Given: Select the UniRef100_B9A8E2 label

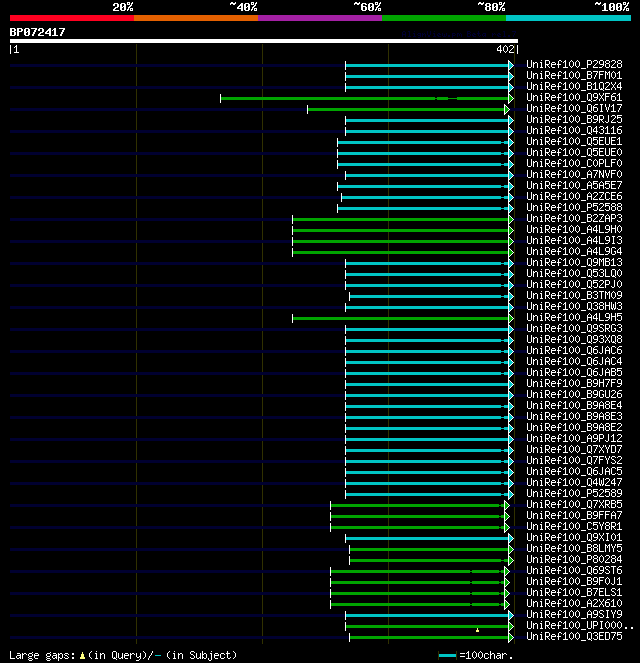Looking at the screenshot, I should tap(574, 427).
